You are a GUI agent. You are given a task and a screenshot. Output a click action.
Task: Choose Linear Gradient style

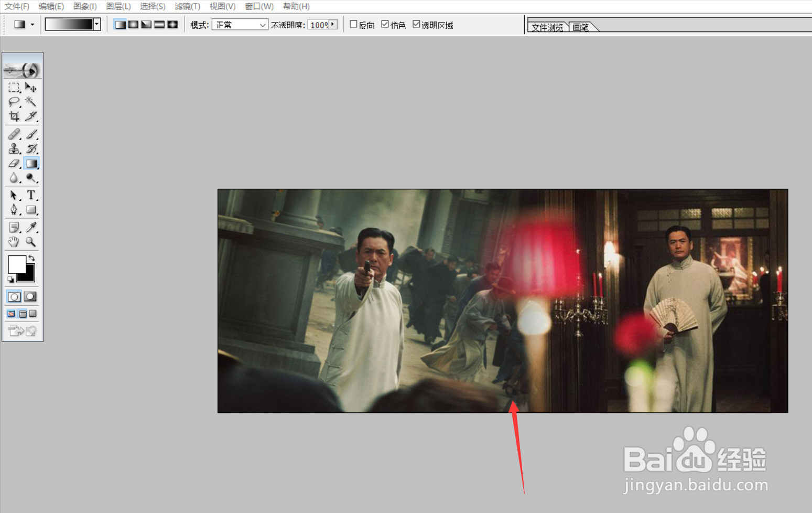pyautogui.click(x=120, y=25)
